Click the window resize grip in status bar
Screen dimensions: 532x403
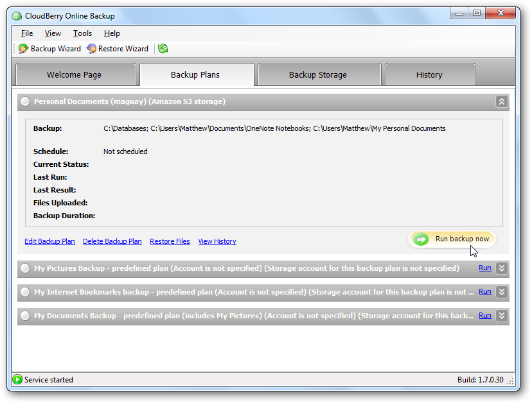(510, 381)
